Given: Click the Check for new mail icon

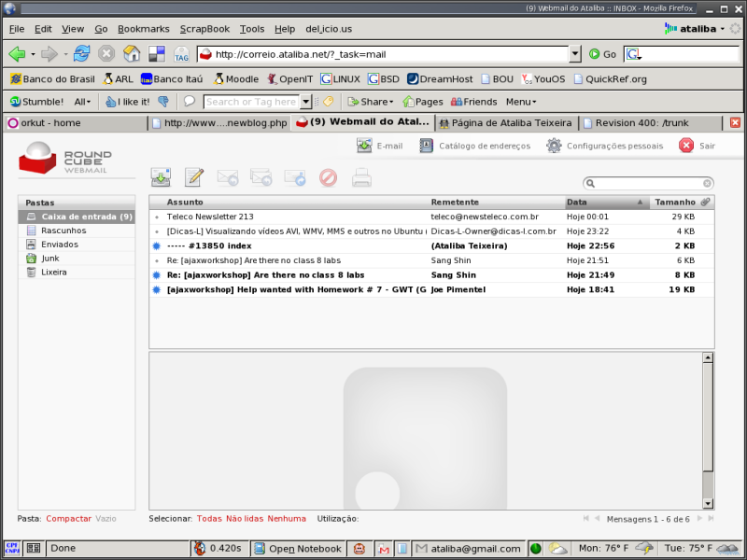Looking at the screenshot, I should pyautogui.click(x=161, y=177).
